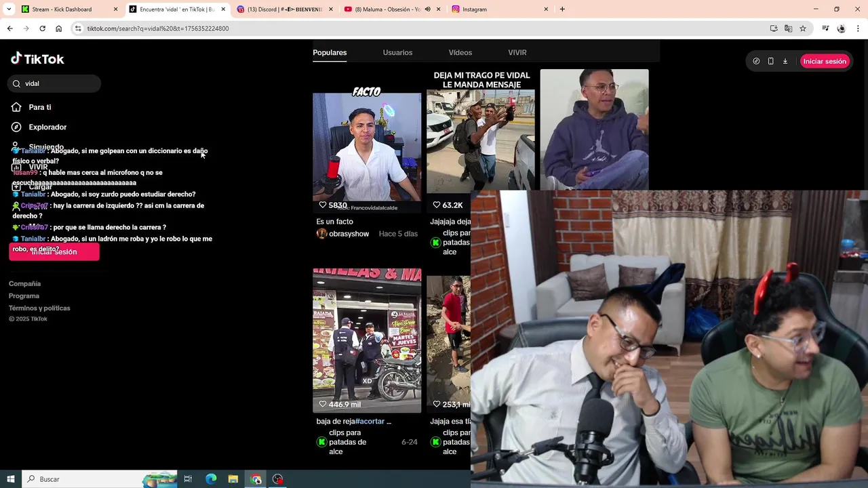
Task: Open obrasyshow profile avatar
Action: click(x=321, y=234)
